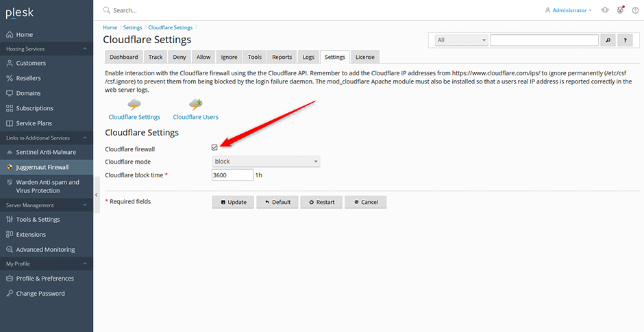644x332 pixels.
Task: Click the Plesk logo
Action: pos(20,13)
